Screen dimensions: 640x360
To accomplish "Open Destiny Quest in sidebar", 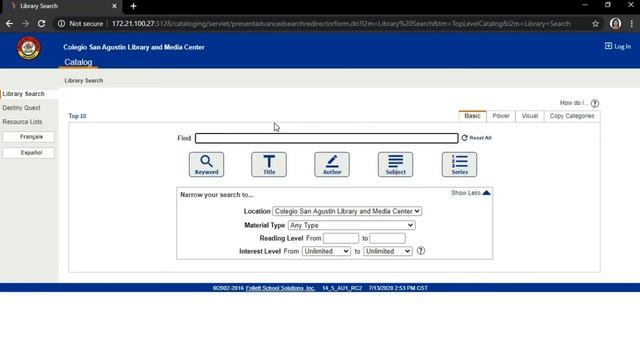I will [x=21, y=108].
